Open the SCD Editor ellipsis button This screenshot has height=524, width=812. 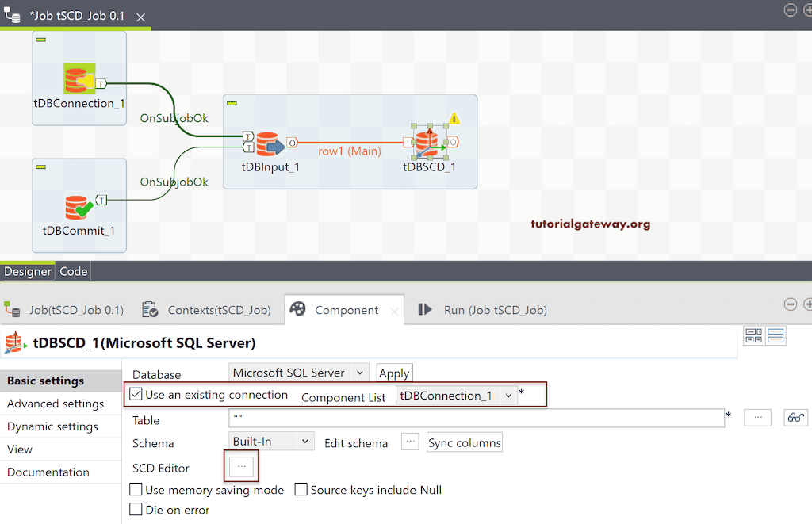(x=240, y=466)
